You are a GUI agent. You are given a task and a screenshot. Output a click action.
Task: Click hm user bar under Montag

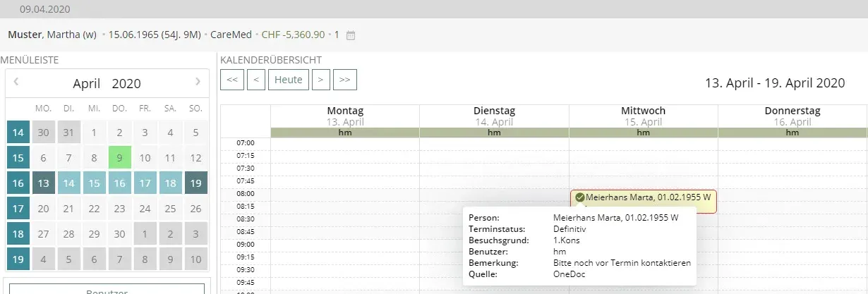345,133
